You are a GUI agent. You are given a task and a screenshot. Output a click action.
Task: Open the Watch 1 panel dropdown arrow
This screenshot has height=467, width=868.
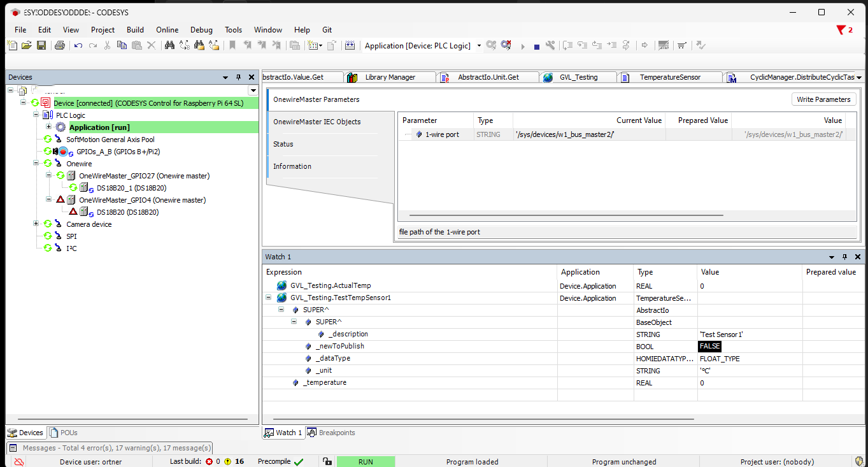pyautogui.click(x=832, y=257)
